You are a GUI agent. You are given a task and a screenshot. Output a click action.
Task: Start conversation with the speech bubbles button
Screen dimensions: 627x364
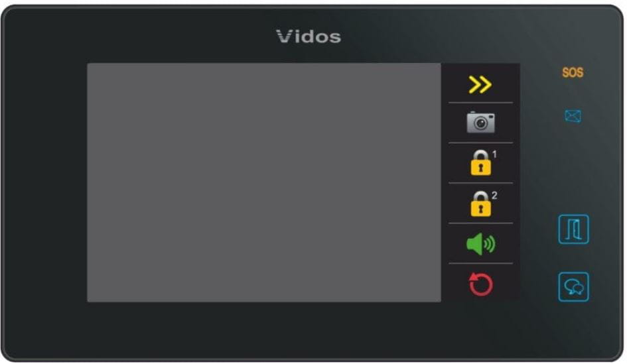click(573, 287)
